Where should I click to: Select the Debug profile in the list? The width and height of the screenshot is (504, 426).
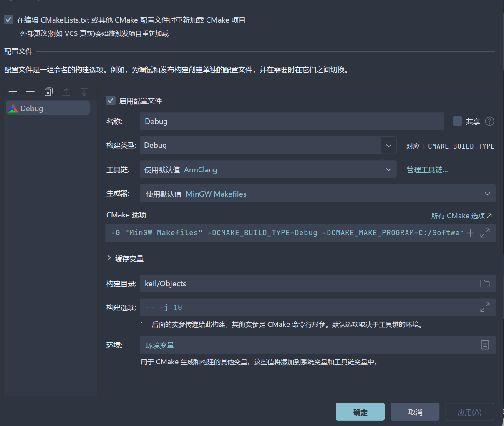click(x=48, y=108)
